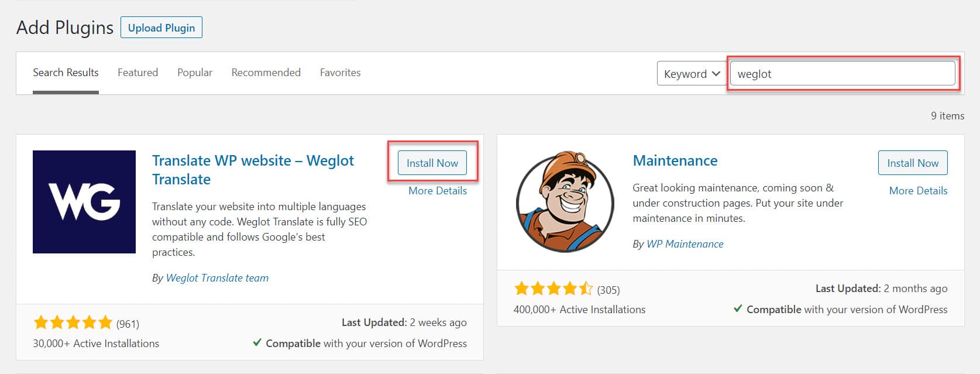Click the green checkmark beside Maintenance compatibility
The width and height of the screenshot is (980, 374).
[738, 309]
